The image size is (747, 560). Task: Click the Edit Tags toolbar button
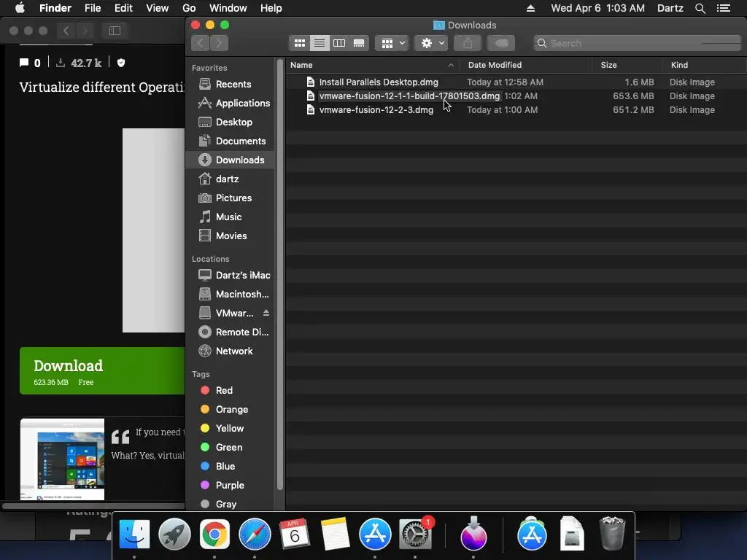click(x=501, y=43)
